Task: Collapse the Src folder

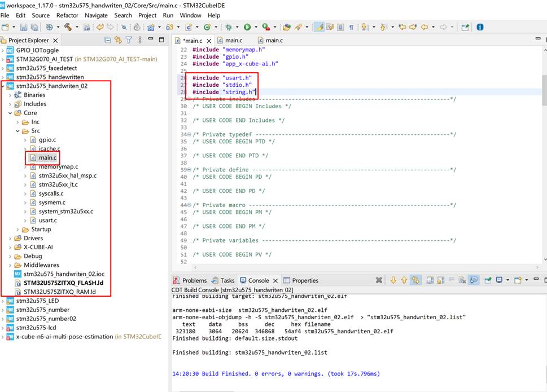Action: (18, 131)
